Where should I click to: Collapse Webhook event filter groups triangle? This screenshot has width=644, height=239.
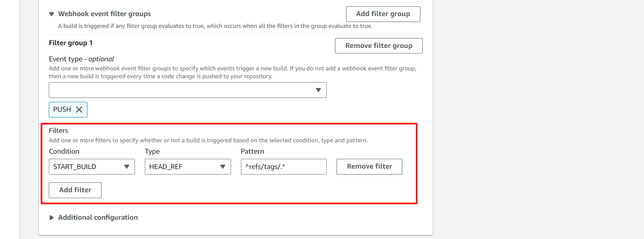click(52, 14)
